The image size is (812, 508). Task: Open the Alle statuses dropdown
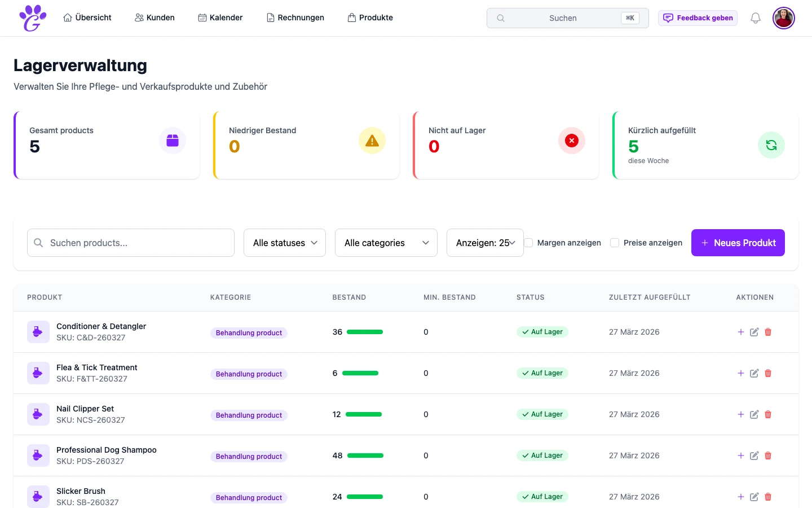point(285,243)
